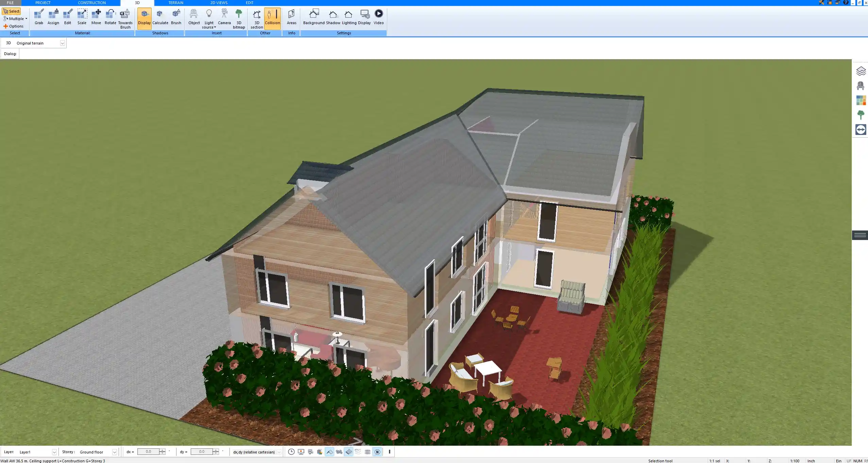The height and width of the screenshot is (463, 868).
Task: Switch to the EDIT tab
Action: tap(250, 3)
